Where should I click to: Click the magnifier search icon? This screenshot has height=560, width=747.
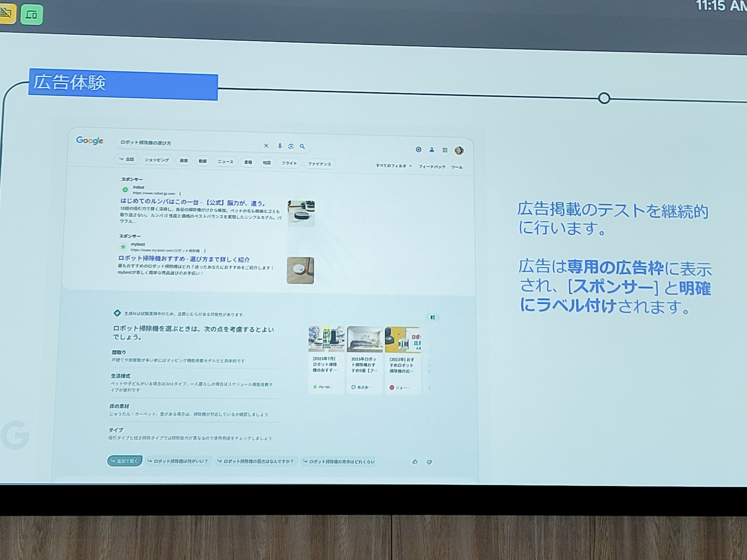[x=302, y=147]
